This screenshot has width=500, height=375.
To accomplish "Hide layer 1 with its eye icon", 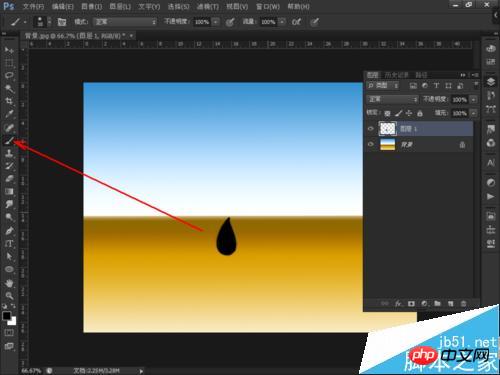I will click(x=370, y=129).
